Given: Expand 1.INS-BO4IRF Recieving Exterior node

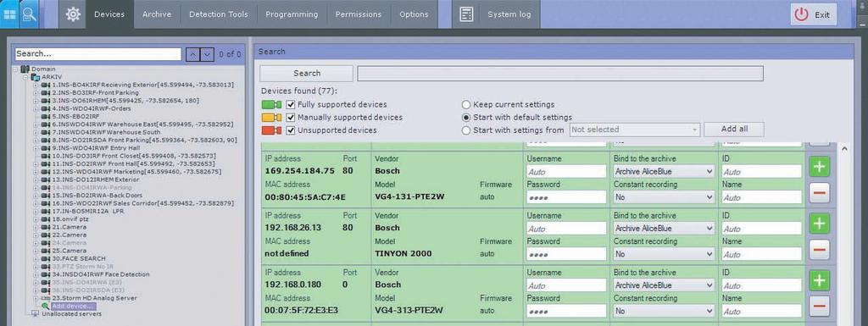Looking at the screenshot, I should click(36, 85).
